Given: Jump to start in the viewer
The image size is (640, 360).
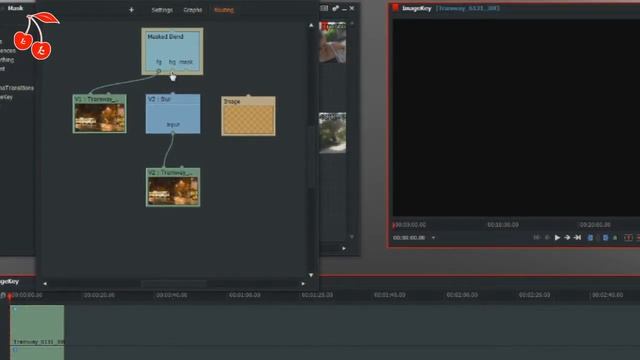Looking at the screenshot, I should (537, 238).
